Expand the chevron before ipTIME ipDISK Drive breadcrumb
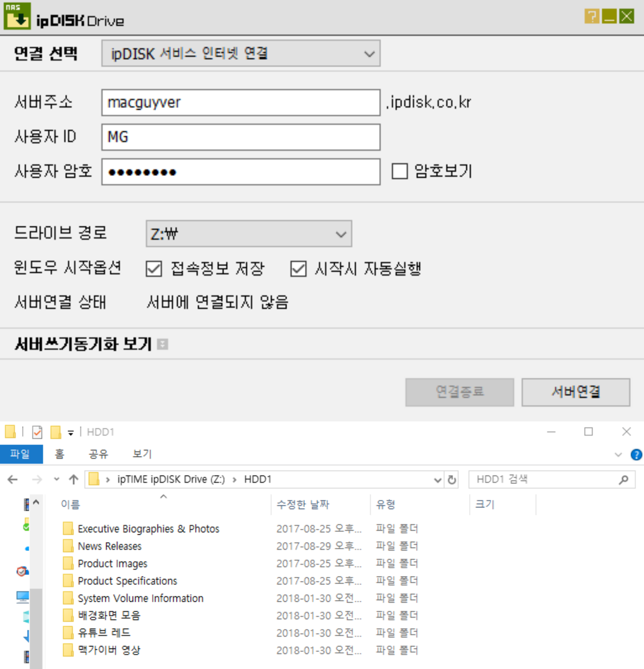Screen dimensions: 644x669 coord(108,480)
